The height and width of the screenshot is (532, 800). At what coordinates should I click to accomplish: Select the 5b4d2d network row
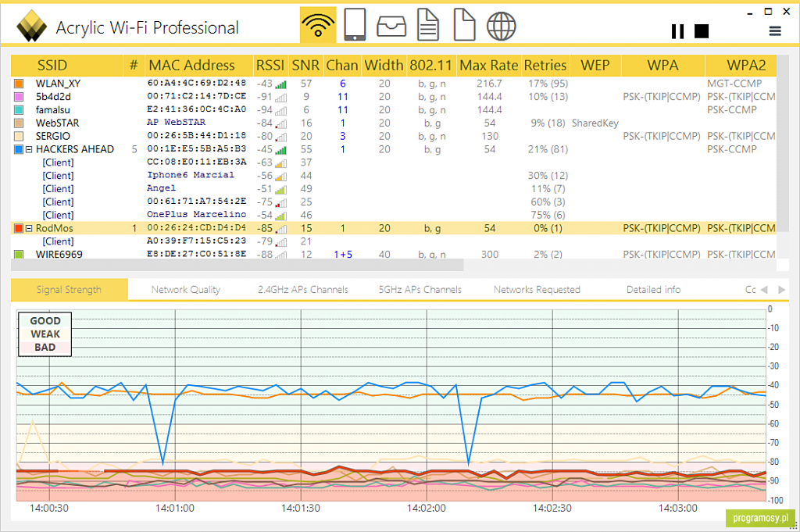click(x=394, y=97)
